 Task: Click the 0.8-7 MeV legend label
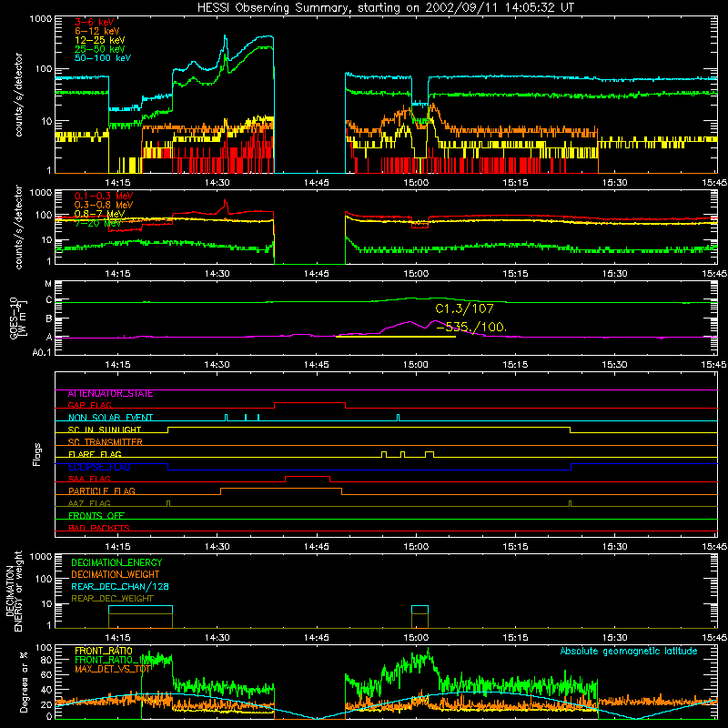point(100,214)
